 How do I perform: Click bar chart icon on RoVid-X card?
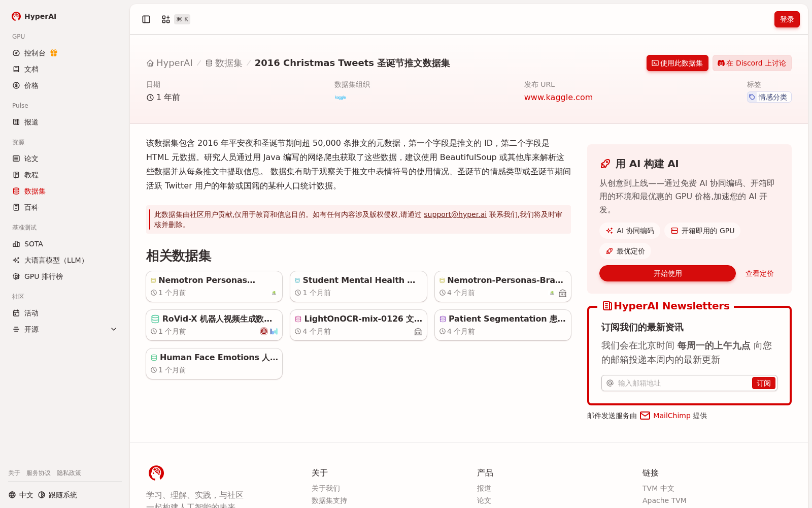[x=274, y=331]
